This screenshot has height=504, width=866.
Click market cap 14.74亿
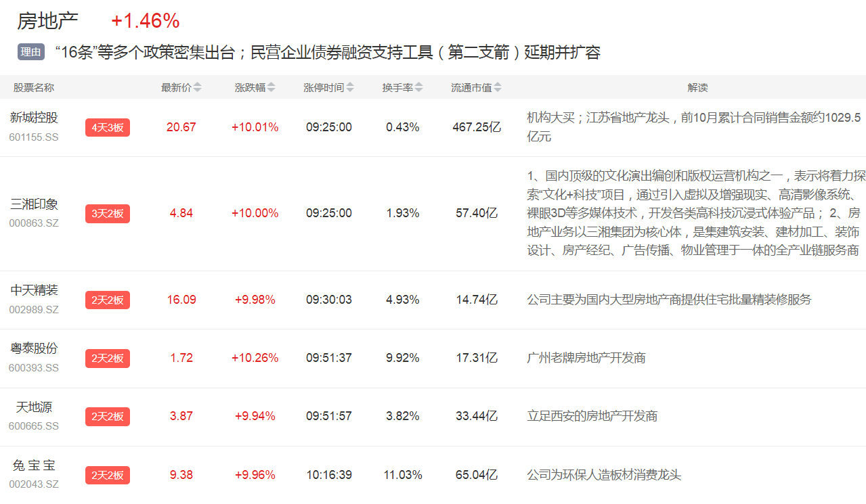coord(477,300)
